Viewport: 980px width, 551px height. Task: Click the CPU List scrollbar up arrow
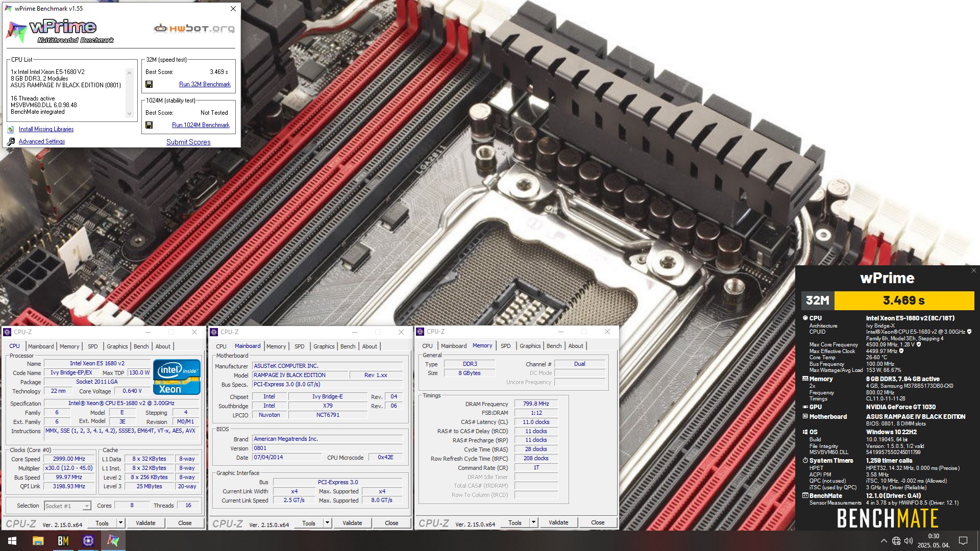[129, 73]
